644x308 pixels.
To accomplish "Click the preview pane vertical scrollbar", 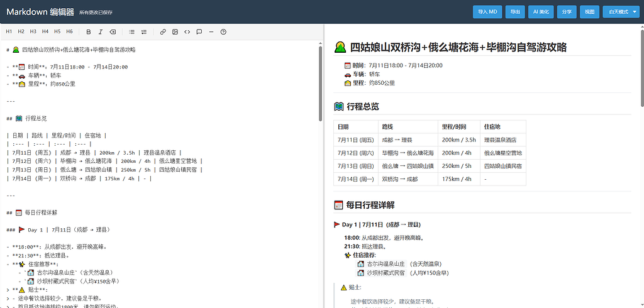I will click(642, 67).
